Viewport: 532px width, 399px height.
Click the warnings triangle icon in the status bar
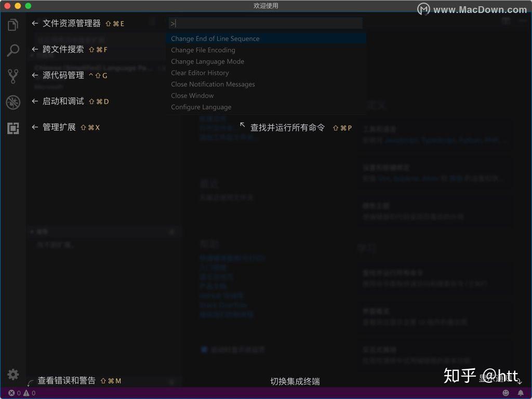[x=26, y=393]
